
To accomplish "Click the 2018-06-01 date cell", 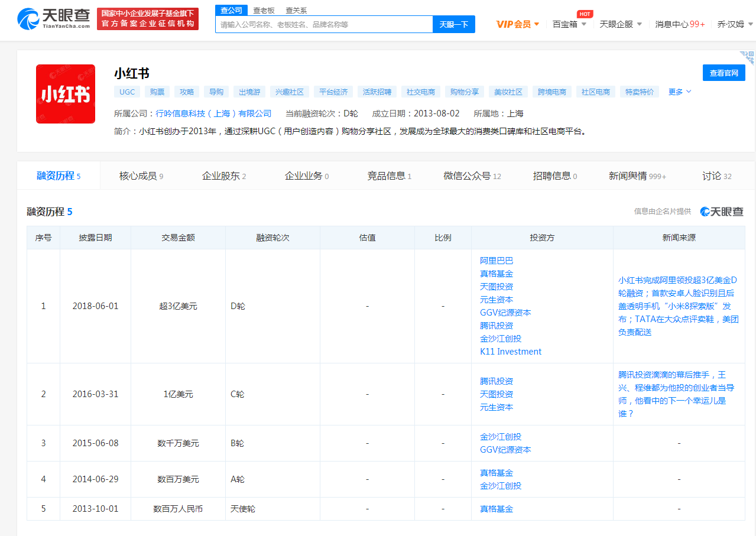I will coord(95,306).
